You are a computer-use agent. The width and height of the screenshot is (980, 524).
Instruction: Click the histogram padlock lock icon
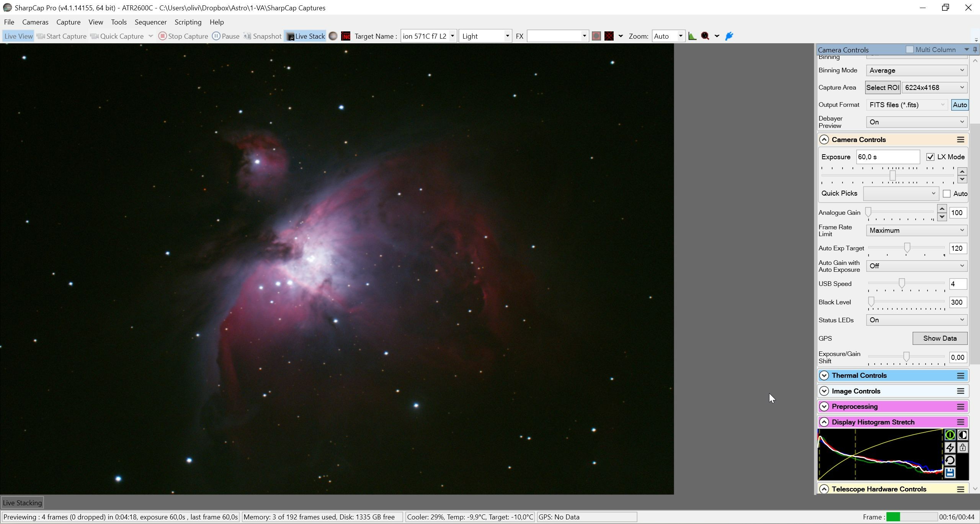tap(962, 447)
